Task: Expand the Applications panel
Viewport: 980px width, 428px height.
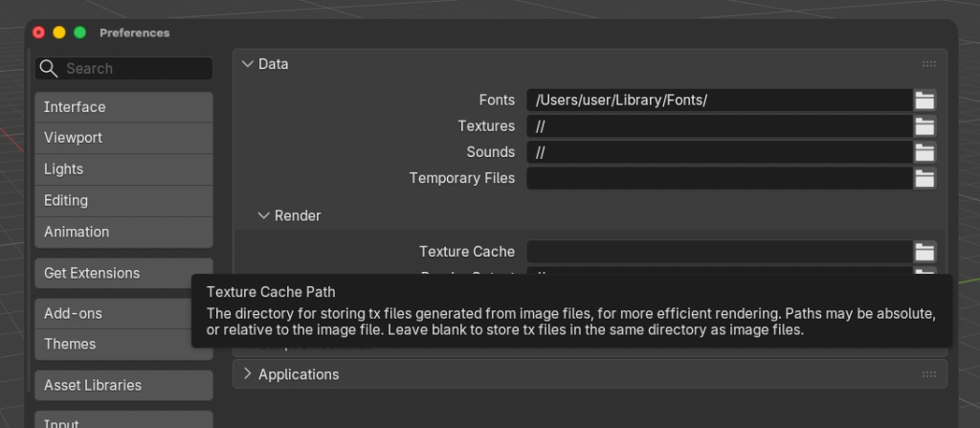Action: 248,373
